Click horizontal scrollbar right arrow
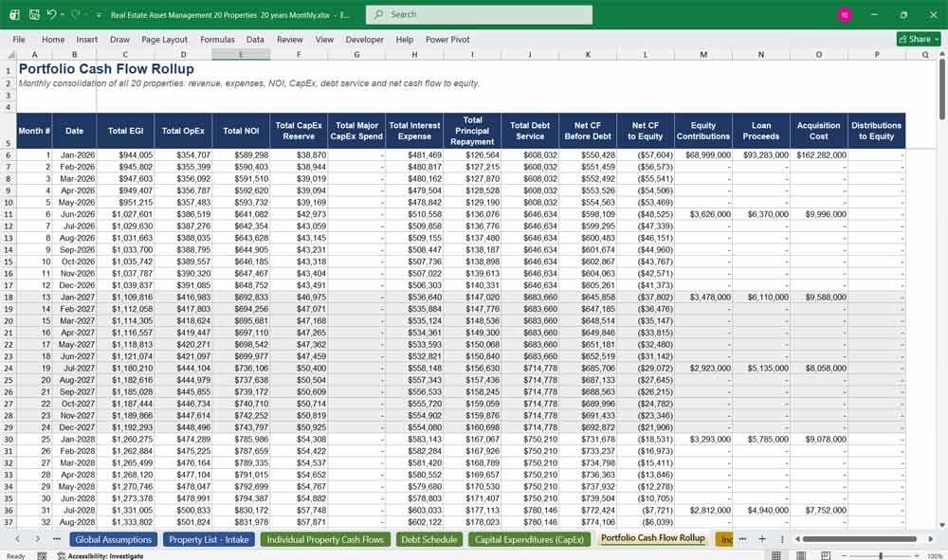 931,539
